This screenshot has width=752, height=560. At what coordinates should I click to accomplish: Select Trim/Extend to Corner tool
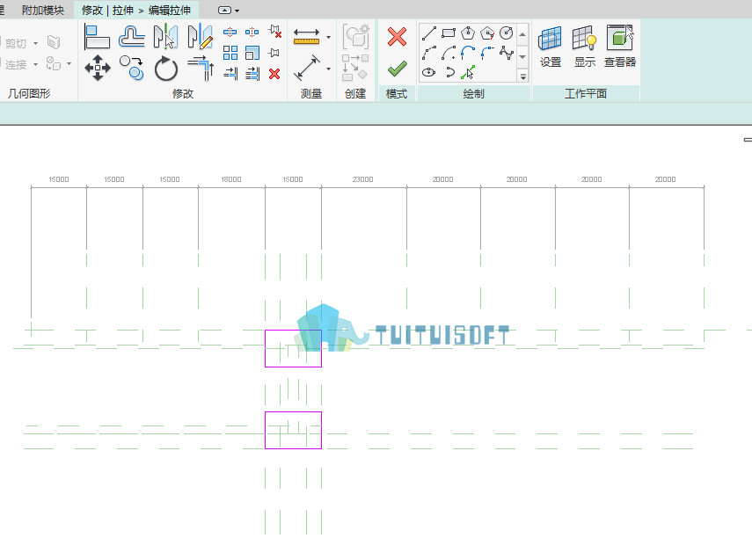click(201, 68)
